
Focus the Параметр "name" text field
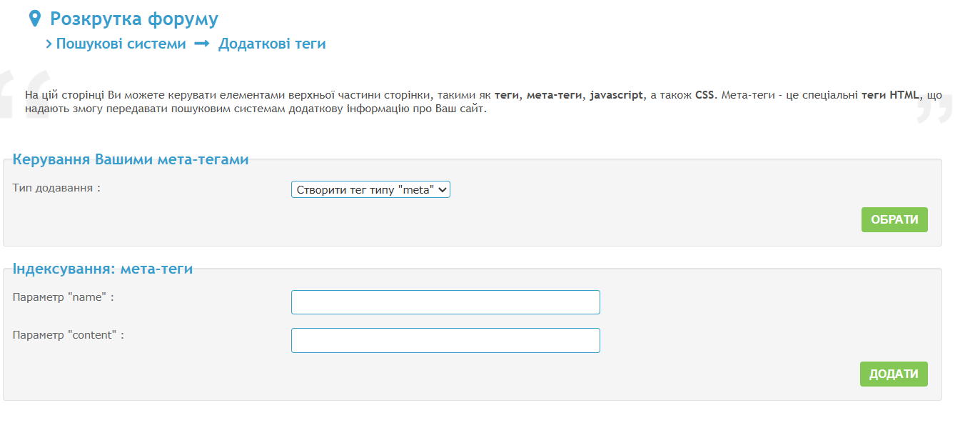(x=445, y=302)
